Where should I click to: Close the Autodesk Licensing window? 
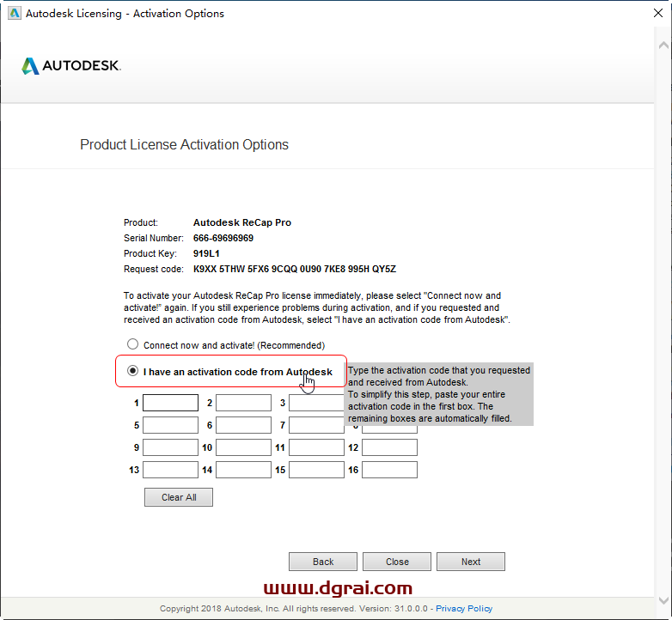(x=658, y=13)
